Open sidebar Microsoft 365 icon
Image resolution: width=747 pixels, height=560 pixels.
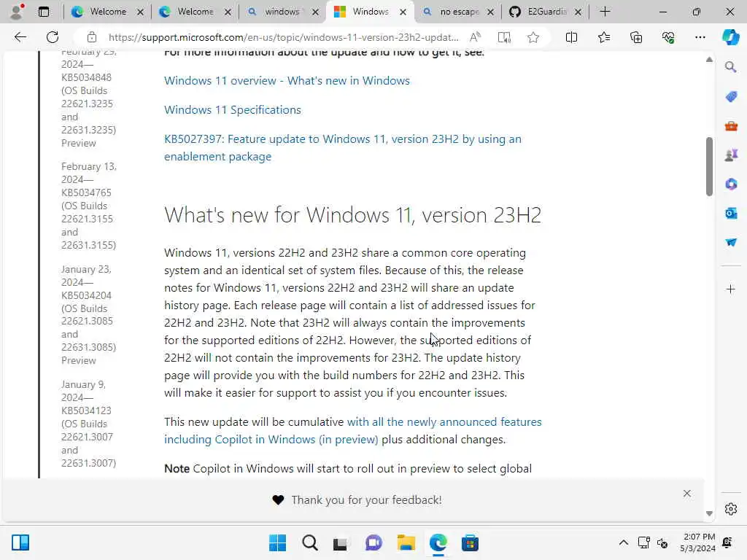point(731,184)
